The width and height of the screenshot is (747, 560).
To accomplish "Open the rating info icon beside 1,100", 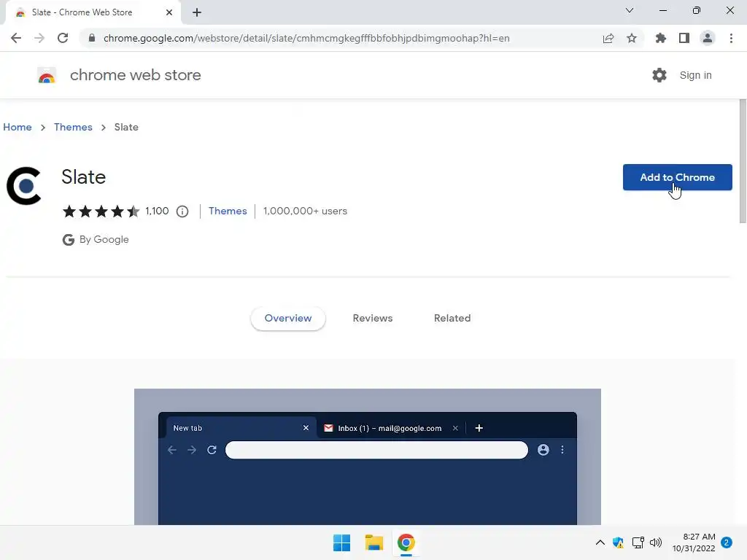I will pyautogui.click(x=182, y=211).
